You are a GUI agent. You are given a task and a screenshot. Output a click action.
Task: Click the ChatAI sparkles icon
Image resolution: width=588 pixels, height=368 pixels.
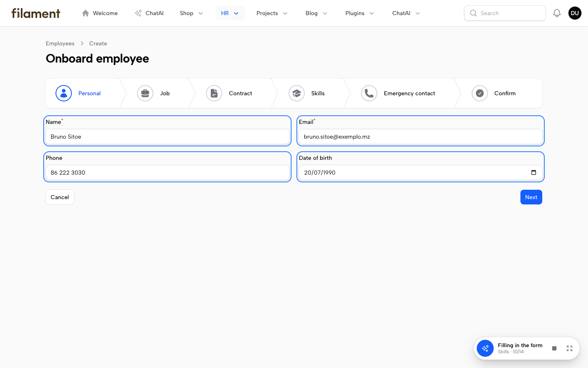138,13
